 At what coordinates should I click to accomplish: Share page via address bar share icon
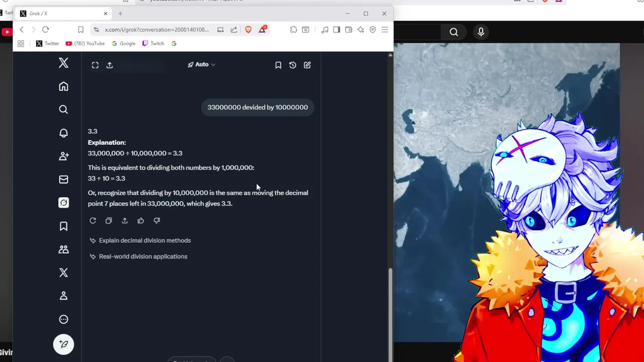coord(234,30)
